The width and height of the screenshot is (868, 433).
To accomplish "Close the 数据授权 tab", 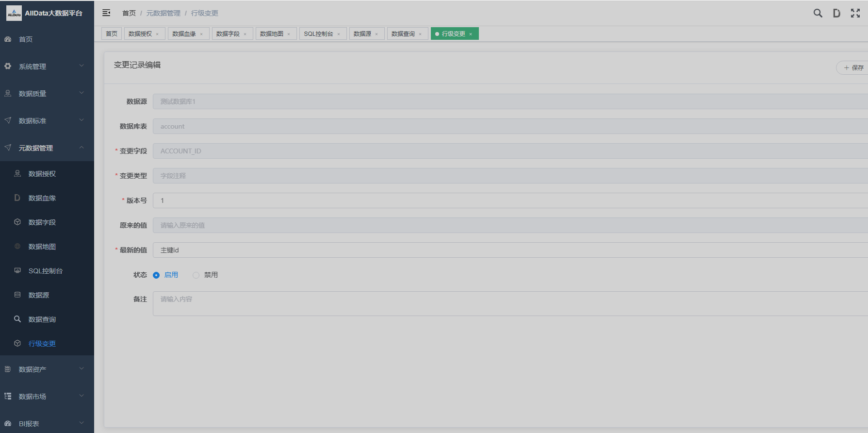I will point(157,34).
